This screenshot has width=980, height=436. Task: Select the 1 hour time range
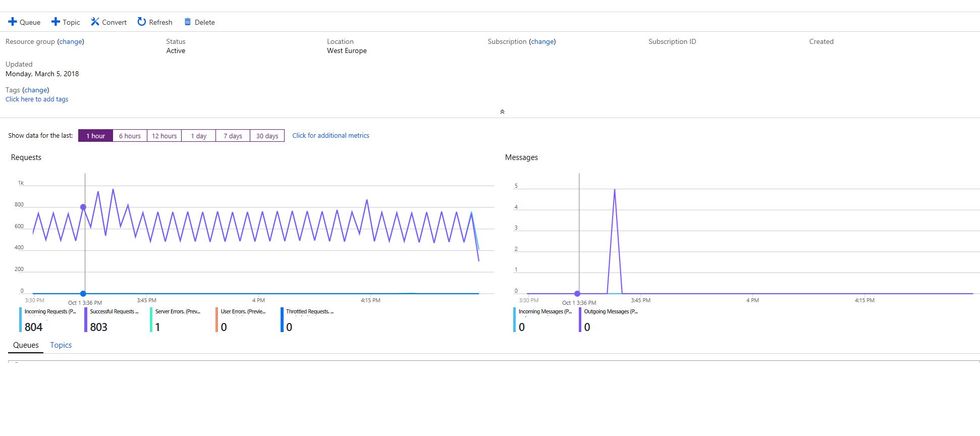pos(95,136)
